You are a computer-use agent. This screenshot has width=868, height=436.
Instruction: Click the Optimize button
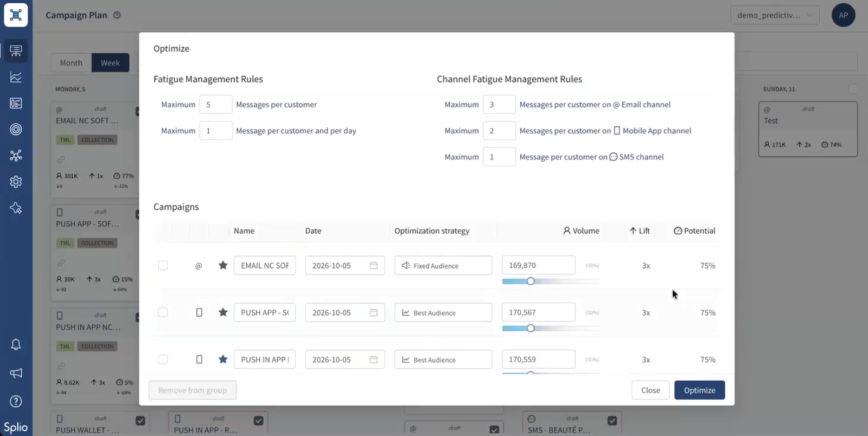pyautogui.click(x=699, y=390)
